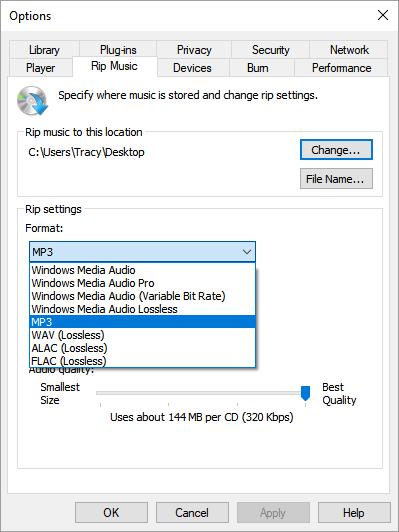Viewport: 399px width, 532px height.
Task: Click the 'Uses about 144 MB per CD' text
Action: click(x=202, y=417)
